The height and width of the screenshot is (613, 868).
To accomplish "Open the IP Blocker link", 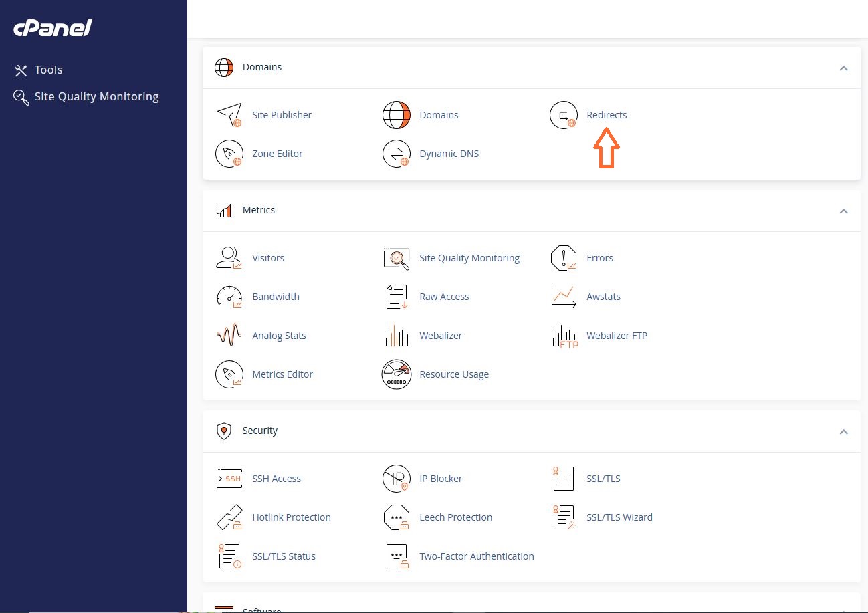I will coord(441,479).
